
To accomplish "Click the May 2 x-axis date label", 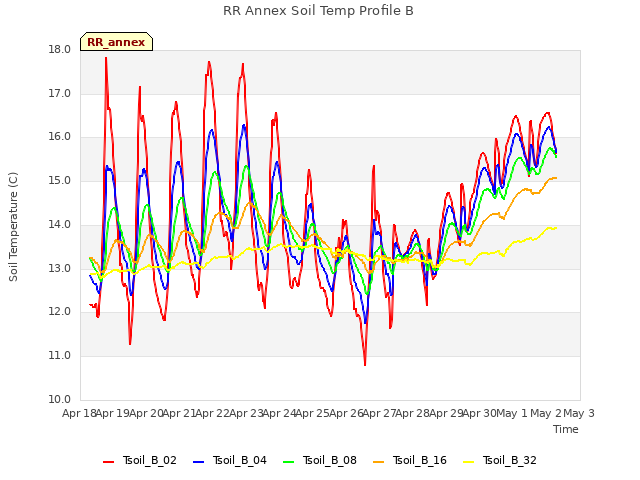I will click(x=545, y=413).
